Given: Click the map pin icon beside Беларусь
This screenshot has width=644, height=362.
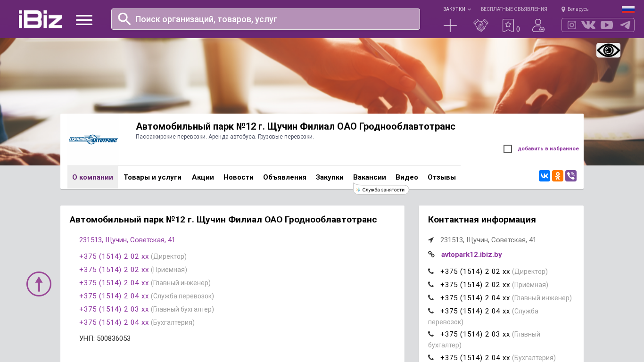Looking at the screenshot, I should point(563,9).
